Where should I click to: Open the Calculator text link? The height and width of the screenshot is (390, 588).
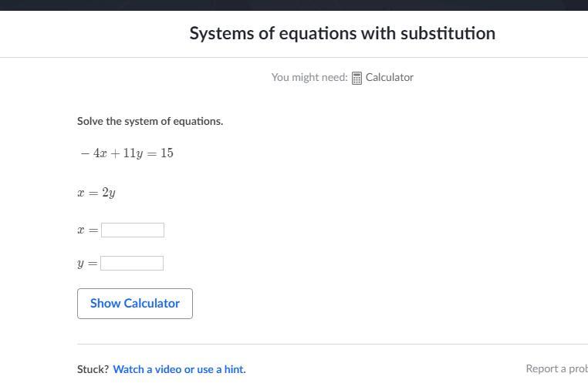(389, 77)
